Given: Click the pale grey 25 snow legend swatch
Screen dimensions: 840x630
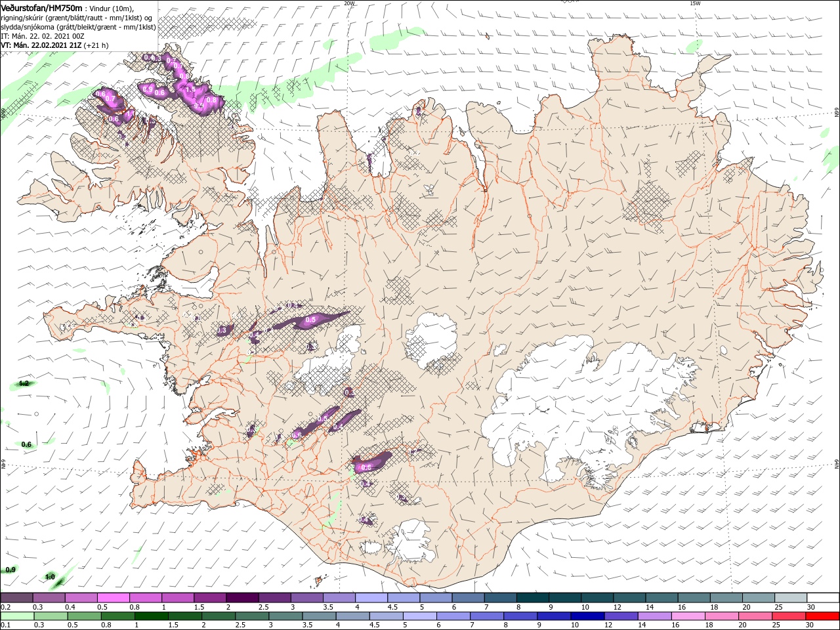Looking at the screenshot, I should 790,598.
